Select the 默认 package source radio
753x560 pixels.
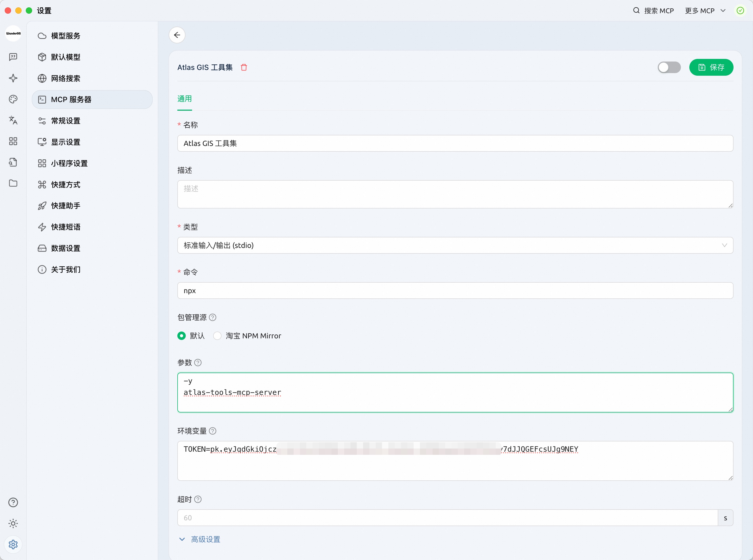pyautogui.click(x=182, y=335)
